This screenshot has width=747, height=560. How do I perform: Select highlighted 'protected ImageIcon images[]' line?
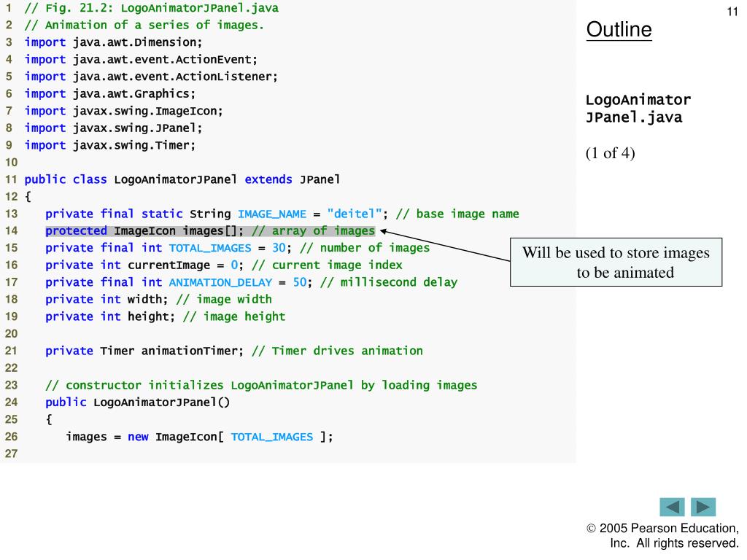210,231
